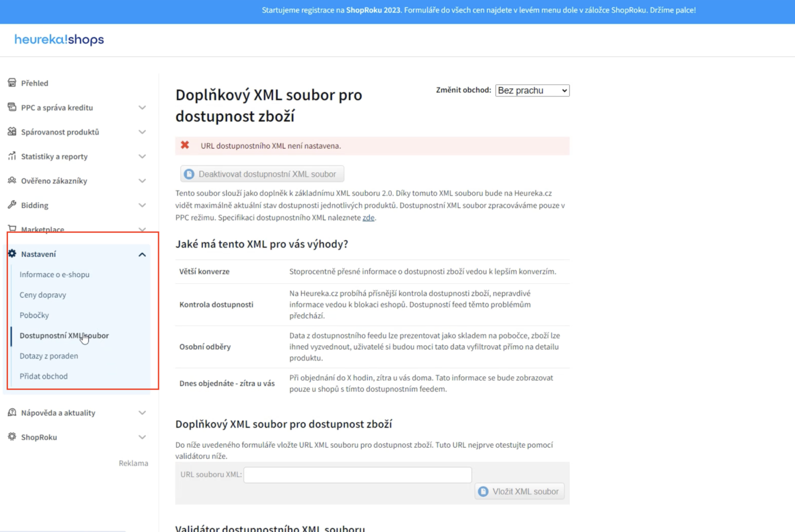Click the Bidding wrench icon
795x532 pixels.
tap(12, 205)
